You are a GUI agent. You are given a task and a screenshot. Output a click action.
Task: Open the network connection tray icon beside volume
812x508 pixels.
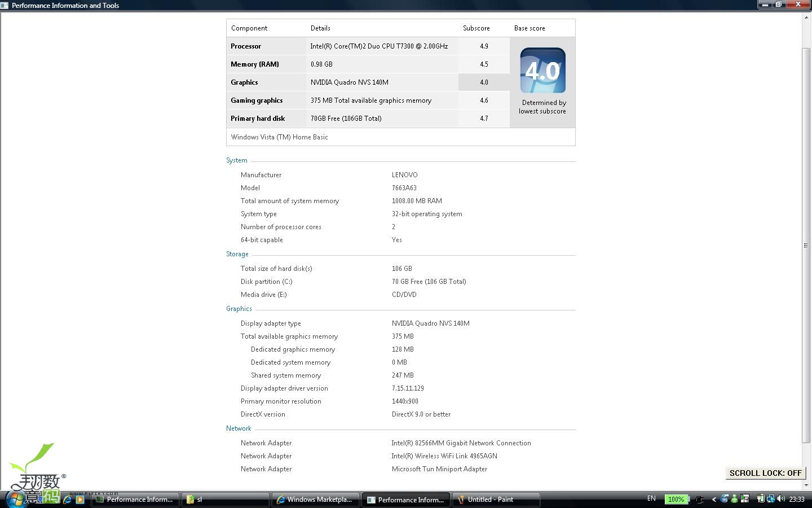pyautogui.click(x=770, y=499)
